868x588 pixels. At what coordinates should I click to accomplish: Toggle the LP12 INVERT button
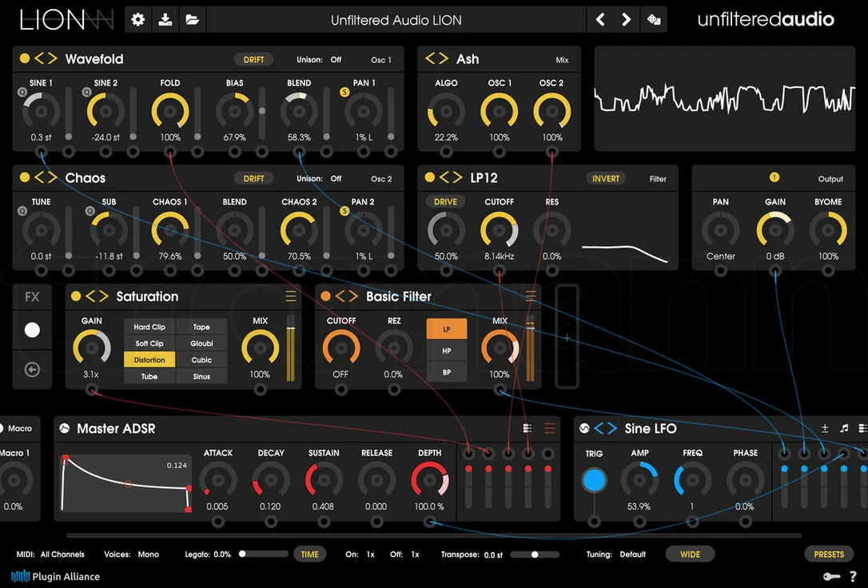click(x=606, y=178)
